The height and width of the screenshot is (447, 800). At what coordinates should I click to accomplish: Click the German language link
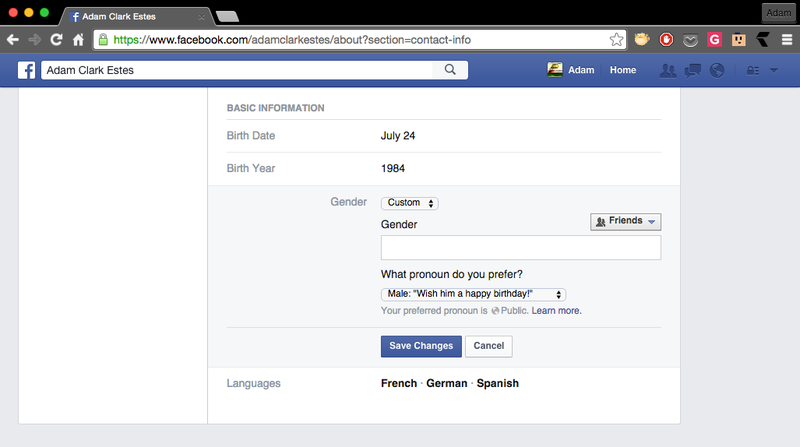[x=447, y=383]
